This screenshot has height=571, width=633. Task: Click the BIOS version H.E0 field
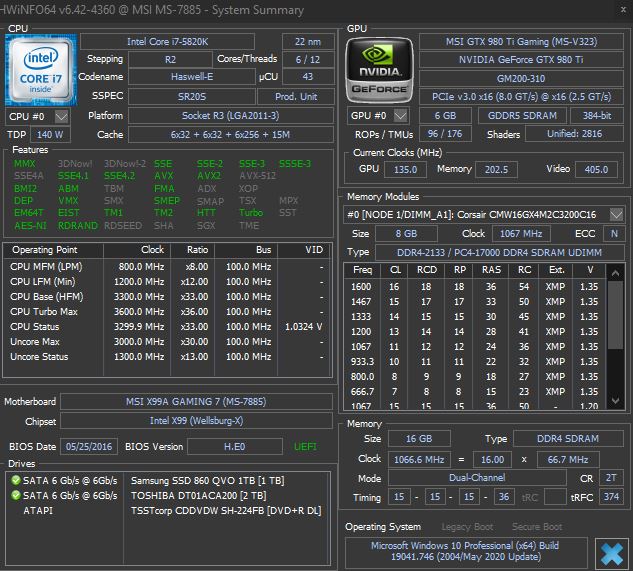tap(235, 447)
